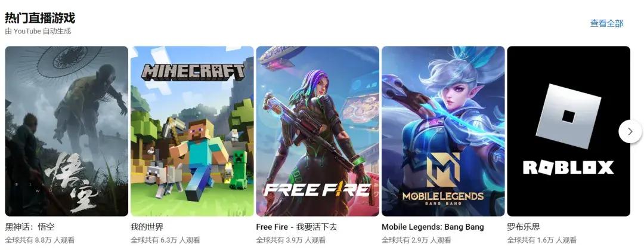
Task: Click the 热门直播游戏 section heading
Action: [40, 18]
